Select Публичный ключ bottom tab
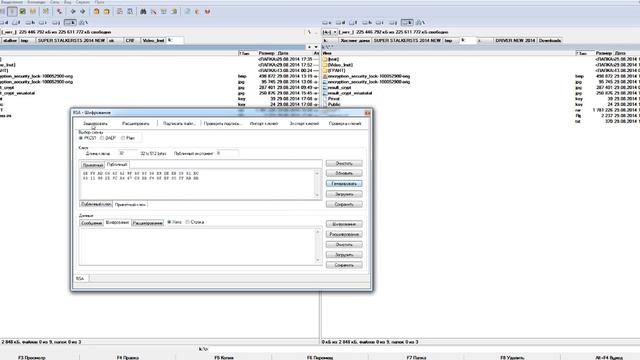The width and height of the screenshot is (640, 360). tap(96, 204)
